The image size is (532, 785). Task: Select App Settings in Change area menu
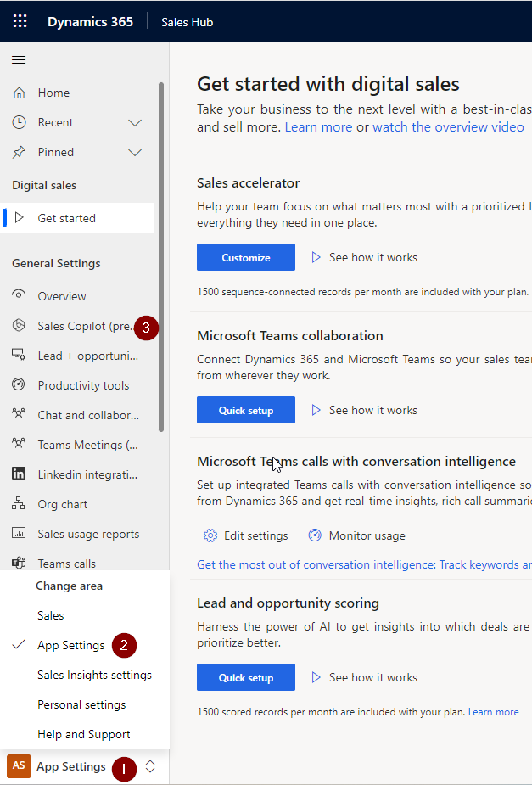click(x=71, y=645)
